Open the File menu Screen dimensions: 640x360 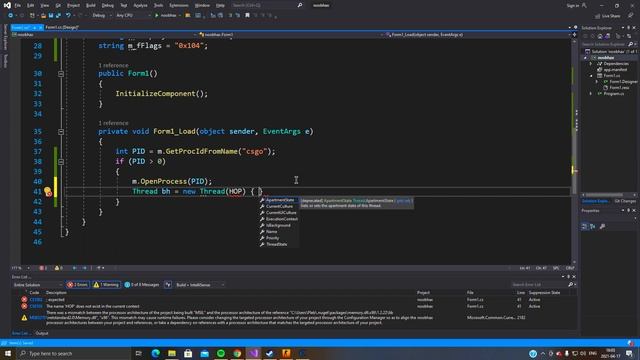click(x=18, y=5)
